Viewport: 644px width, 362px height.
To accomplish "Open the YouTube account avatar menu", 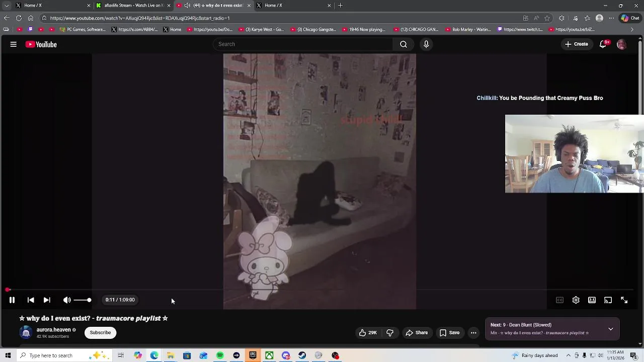I will (x=621, y=44).
